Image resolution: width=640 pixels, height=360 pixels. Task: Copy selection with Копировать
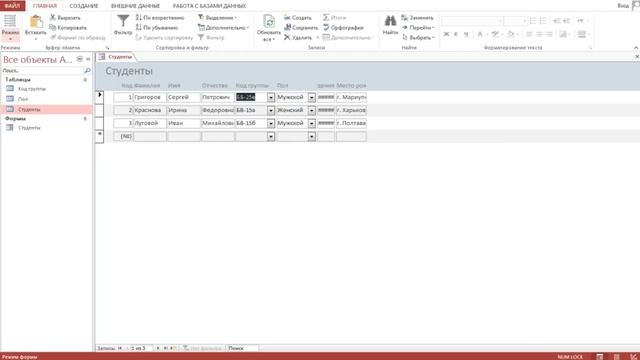coord(68,28)
